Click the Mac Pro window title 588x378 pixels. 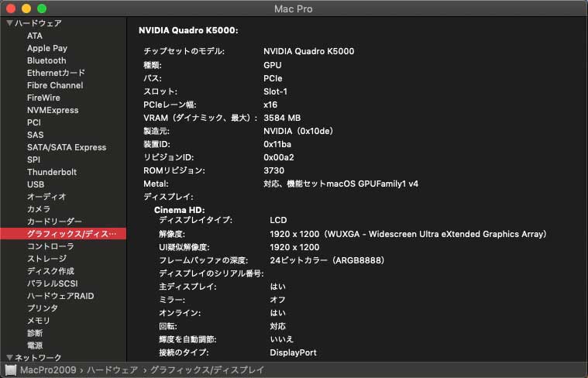pyautogui.click(x=294, y=9)
